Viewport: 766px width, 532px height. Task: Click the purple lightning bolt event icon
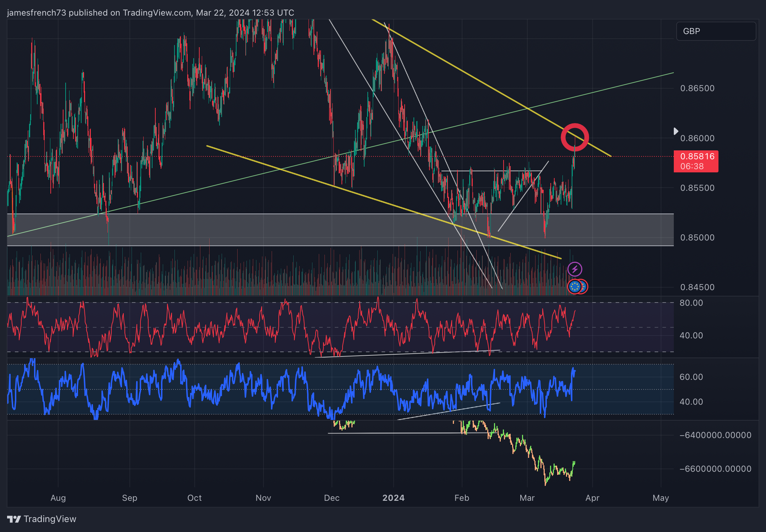tap(575, 269)
